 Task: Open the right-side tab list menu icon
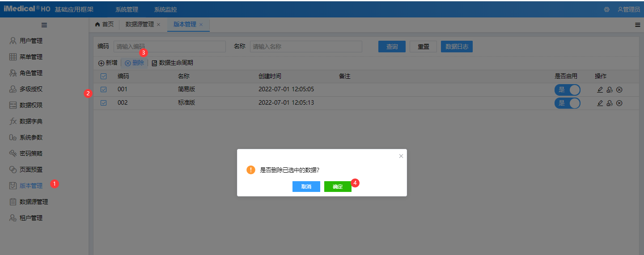[637, 25]
